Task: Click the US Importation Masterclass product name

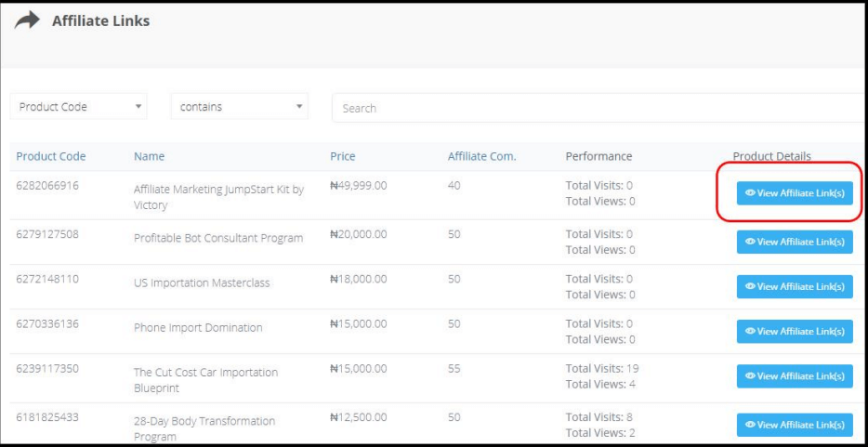Action: pyautogui.click(x=202, y=283)
